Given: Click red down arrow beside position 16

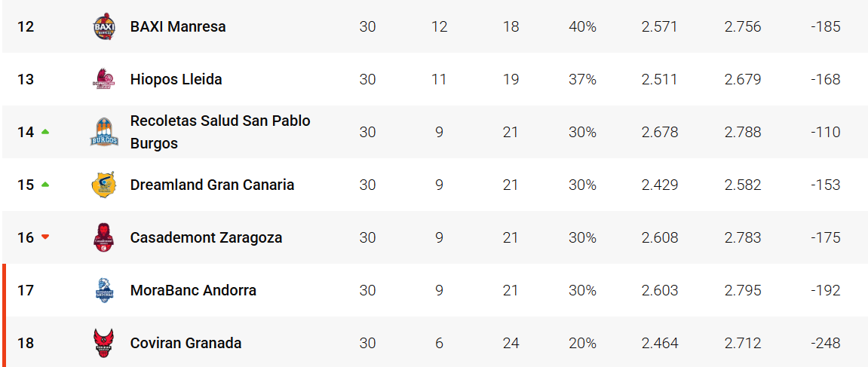Looking at the screenshot, I should [45, 237].
